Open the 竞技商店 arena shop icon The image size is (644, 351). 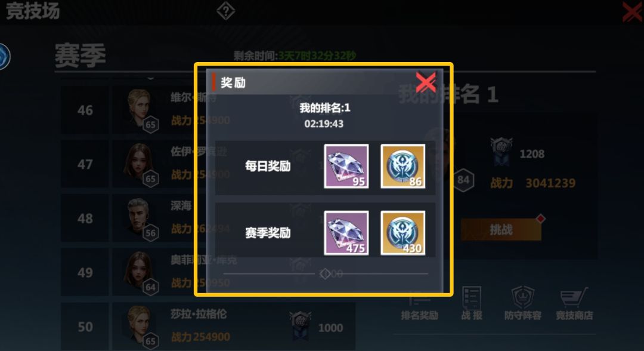(574, 304)
